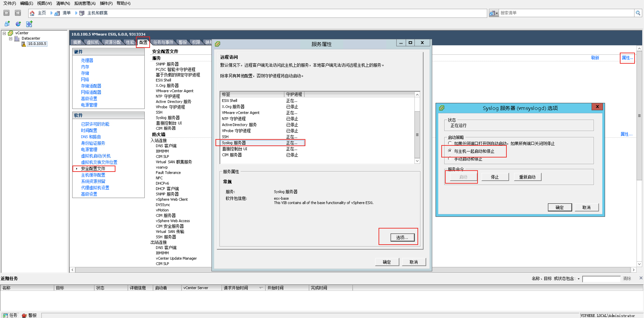This screenshot has width=644, height=318.
Task: Open the 清单(N) menu
Action: coord(63,3)
